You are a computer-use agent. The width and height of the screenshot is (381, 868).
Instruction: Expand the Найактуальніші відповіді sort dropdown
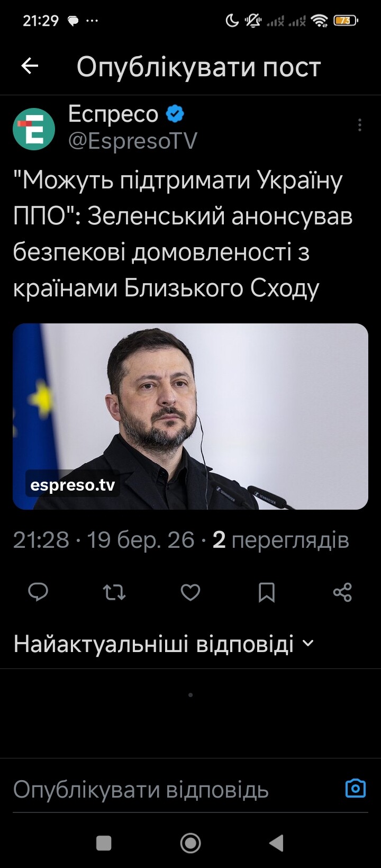[164, 644]
